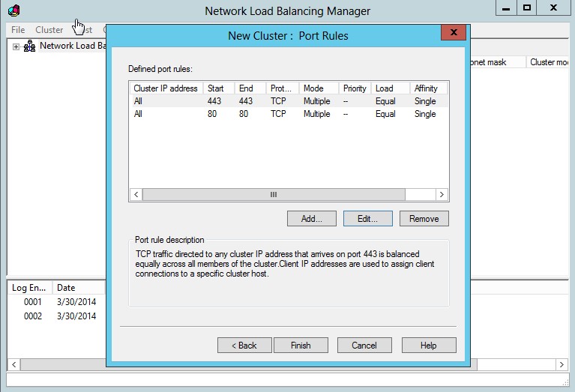Select the port 80 rule row

(x=285, y=114)
